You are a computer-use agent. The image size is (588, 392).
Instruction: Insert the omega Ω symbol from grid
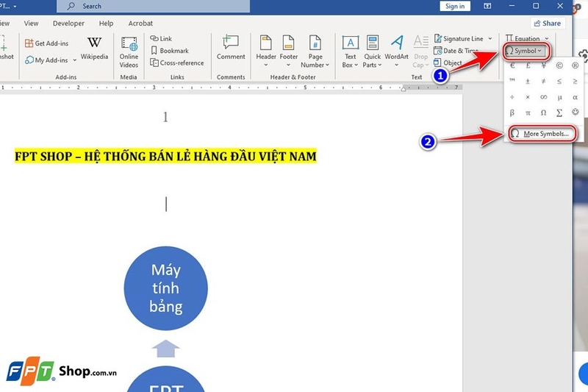click(543, 113)
